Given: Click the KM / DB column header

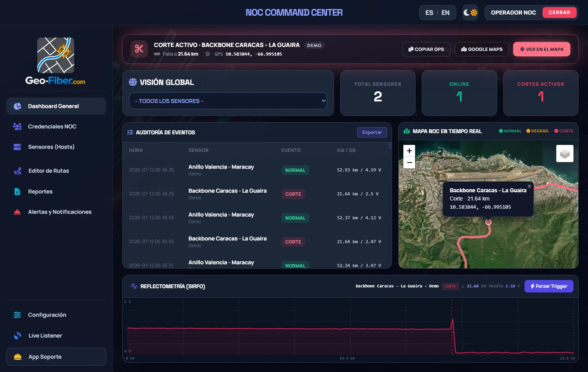Looking at the screenshot, I should click(x=346, y=150).
